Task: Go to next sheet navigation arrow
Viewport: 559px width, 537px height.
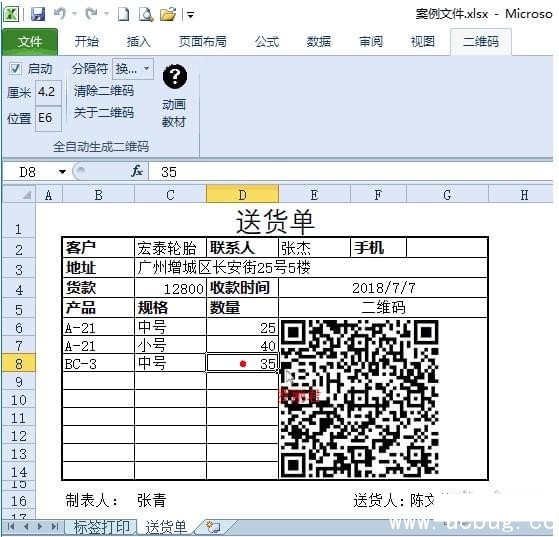Action: 40,527
